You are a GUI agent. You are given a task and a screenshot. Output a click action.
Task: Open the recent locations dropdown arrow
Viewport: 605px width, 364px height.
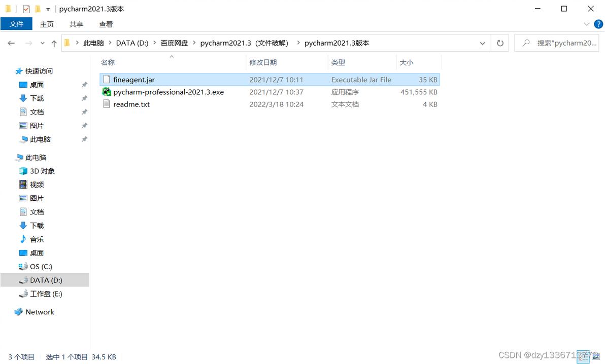pos(43,43)
